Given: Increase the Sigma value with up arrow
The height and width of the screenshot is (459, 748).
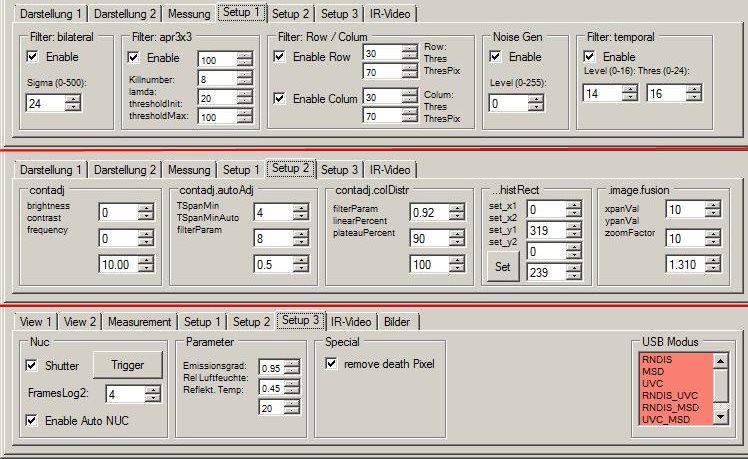Looking at the screenshot, I should tap(73, 98).
